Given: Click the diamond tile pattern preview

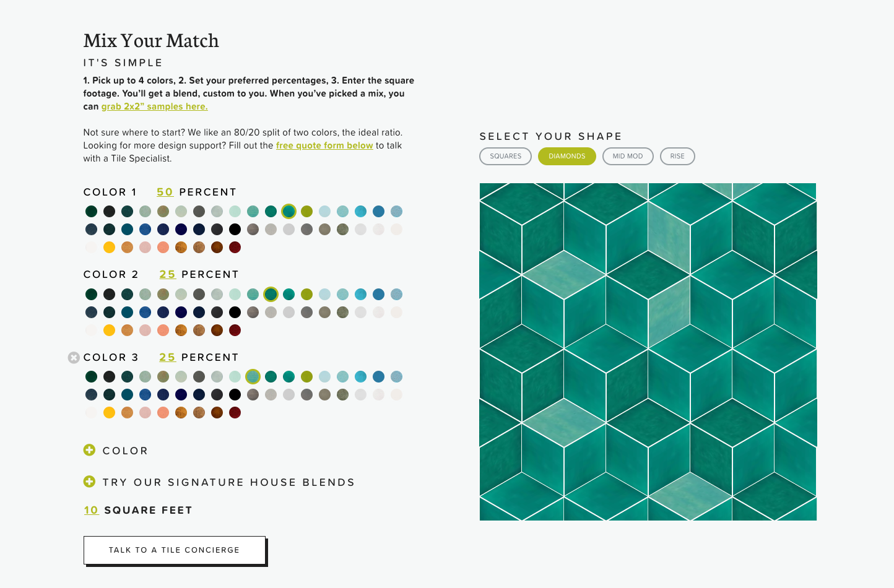Looking at the screenshot, I should pos(648,352).
